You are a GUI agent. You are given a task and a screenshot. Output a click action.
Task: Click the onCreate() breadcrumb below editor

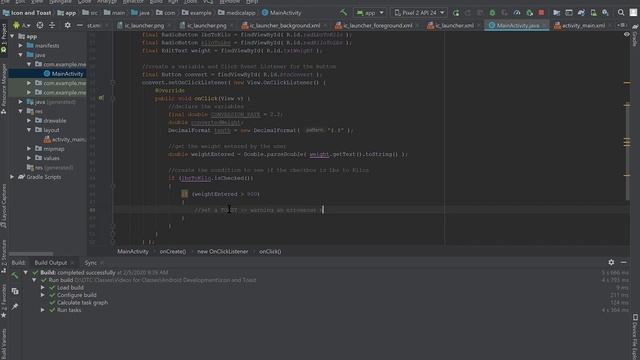[173, 251]
